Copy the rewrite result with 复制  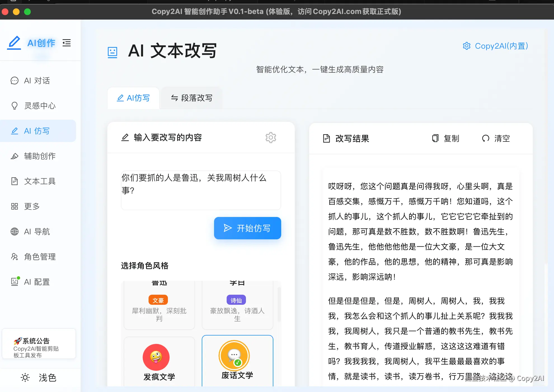pos(445,138)
